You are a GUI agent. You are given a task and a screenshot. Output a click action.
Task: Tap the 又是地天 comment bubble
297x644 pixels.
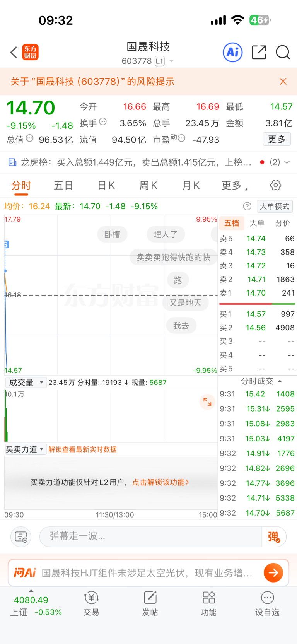(x=186, y=303)
